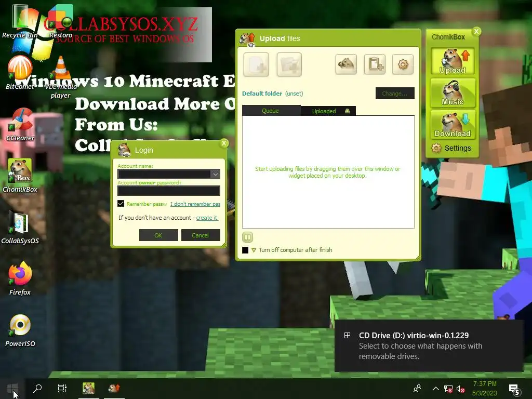Open the Download widget in ChomikBox
Screen dimensions: 532x399
coord(453,125)
